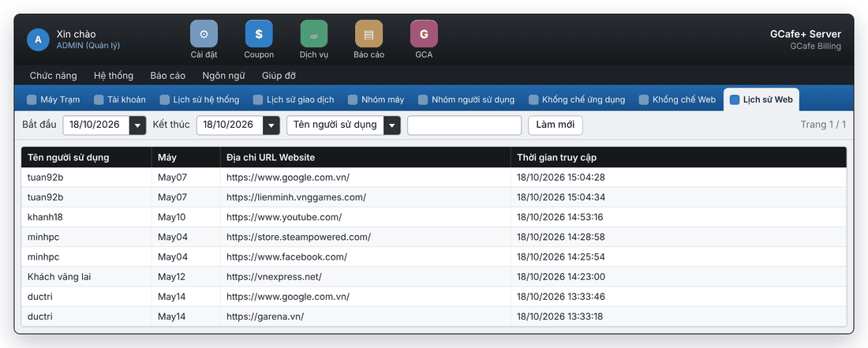This screenshot has height=348, width=868.
Task: Select the youtube.com URL cell
Action: [365, 217]
